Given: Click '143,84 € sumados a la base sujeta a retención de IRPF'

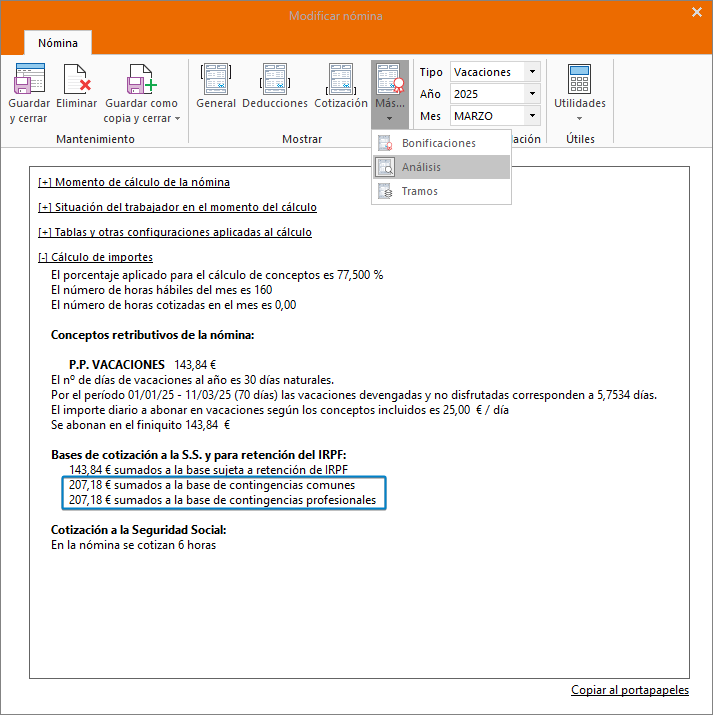Looking at the screenshot, I should (208, 470).
